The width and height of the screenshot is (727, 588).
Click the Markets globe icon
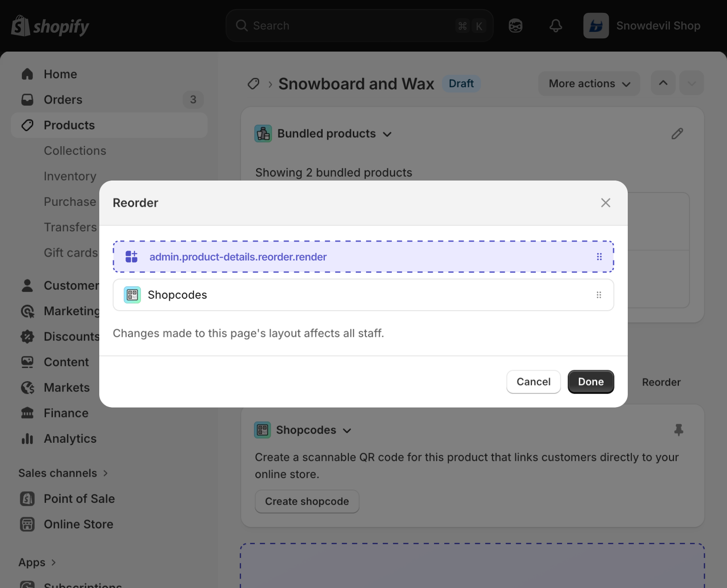coord(27,388)
